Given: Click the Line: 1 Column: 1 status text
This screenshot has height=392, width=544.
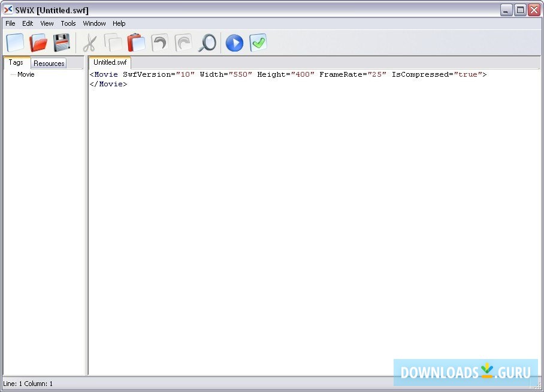Looking at the screenshot, I should tap(28, 384).
